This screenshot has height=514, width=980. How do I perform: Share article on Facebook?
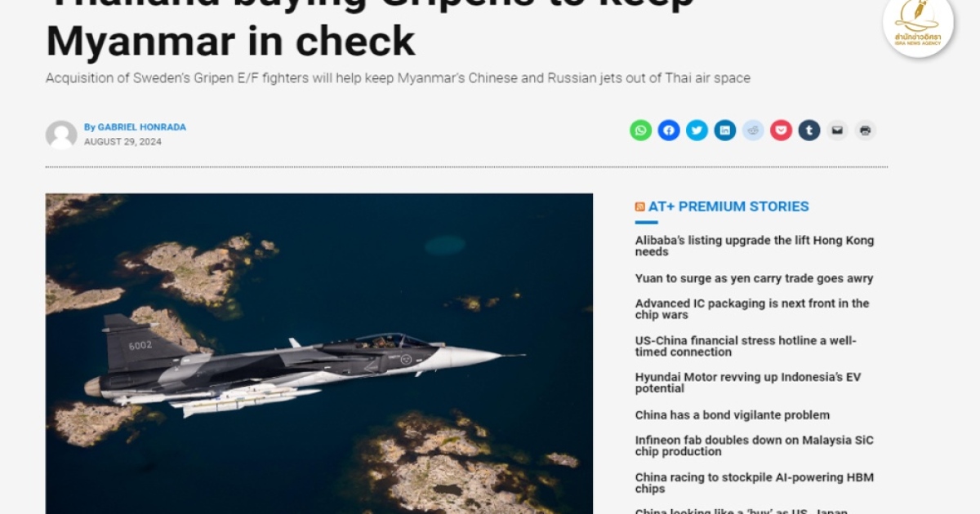(669, 131)
